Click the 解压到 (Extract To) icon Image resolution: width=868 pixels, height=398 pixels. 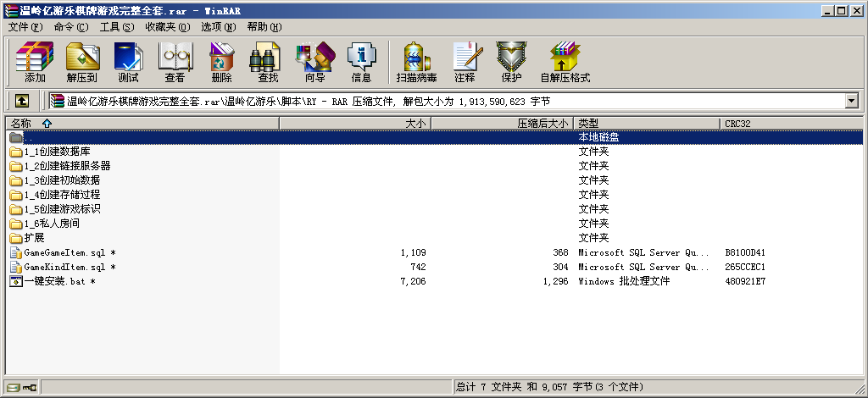point(81,63)
